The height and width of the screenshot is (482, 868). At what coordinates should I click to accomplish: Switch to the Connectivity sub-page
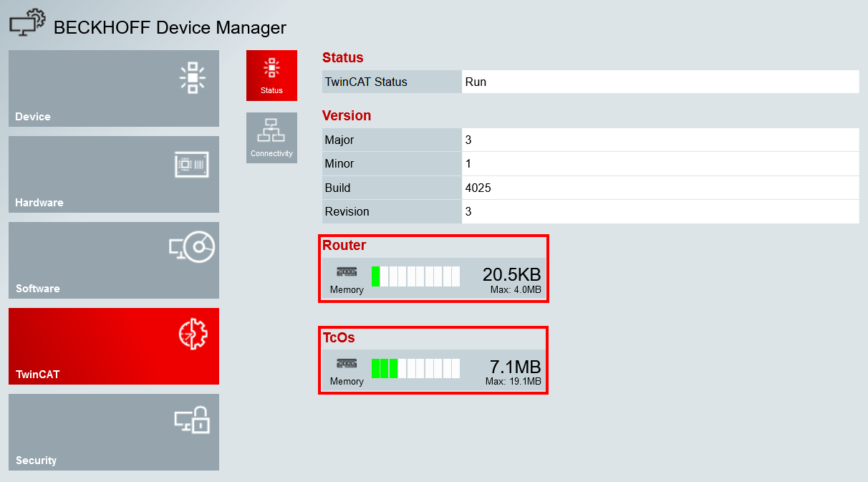(x=271, y=138)
